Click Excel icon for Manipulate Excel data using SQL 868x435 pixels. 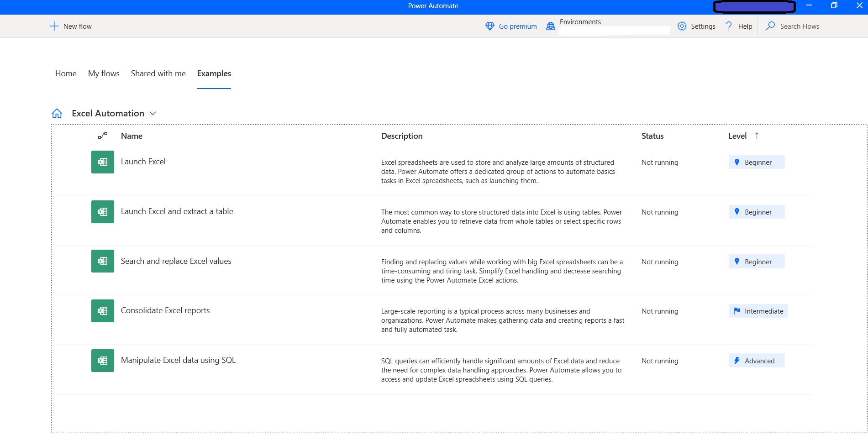tap(103, 361)
